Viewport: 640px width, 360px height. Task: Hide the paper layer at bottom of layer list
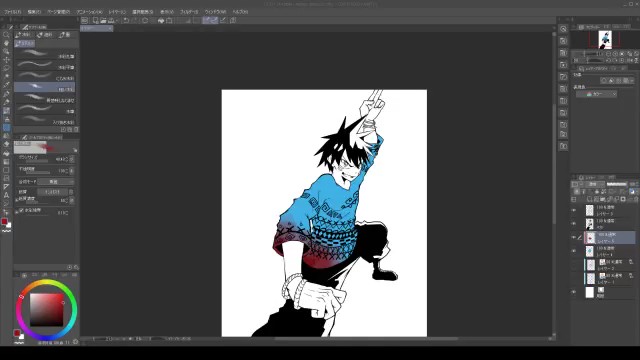click(574, 292)
